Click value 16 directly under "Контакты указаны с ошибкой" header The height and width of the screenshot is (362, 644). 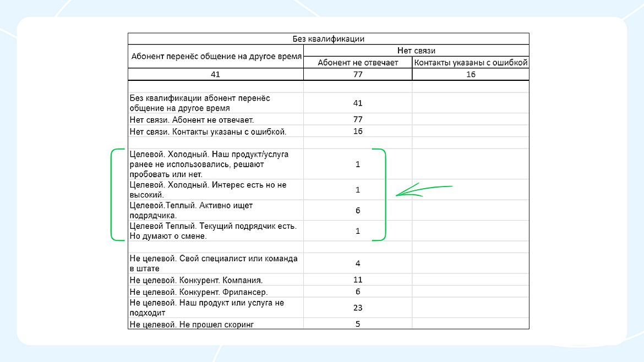471,74
